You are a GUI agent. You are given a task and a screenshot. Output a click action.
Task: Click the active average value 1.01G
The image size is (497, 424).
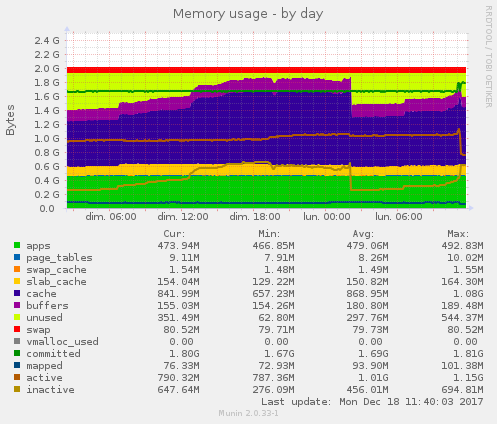click(x=373, y=378)
